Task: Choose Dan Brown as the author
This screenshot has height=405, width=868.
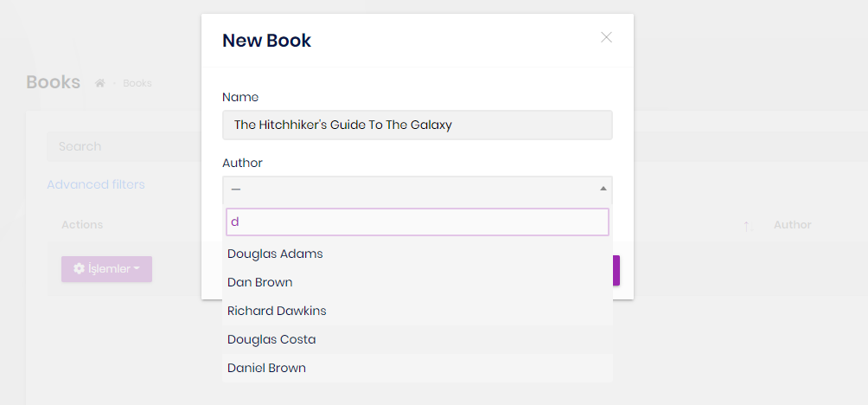Action: click(259, 282)
